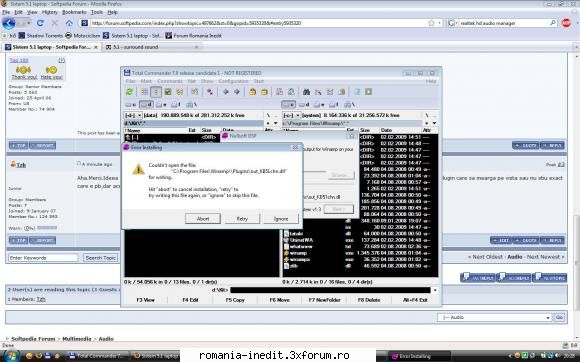Click the Total Commander forward arrow icon
This screenshot has height=362, width=580.
pyautogui.click(x=237, y=92)
